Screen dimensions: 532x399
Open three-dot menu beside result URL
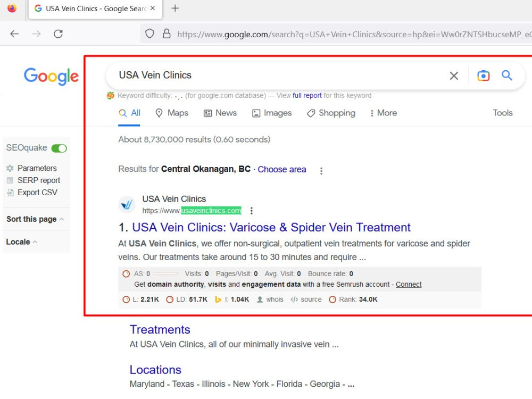click(252, 211)
